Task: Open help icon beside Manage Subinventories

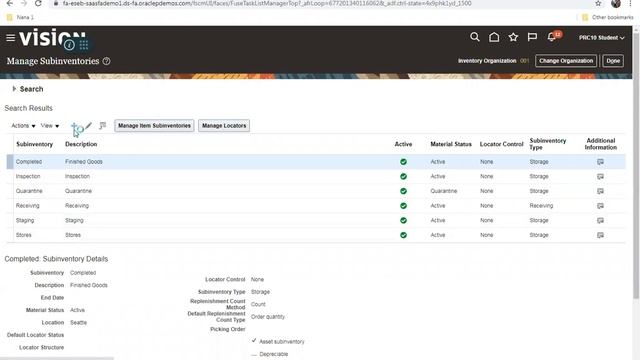Action: tap(107, 61)
